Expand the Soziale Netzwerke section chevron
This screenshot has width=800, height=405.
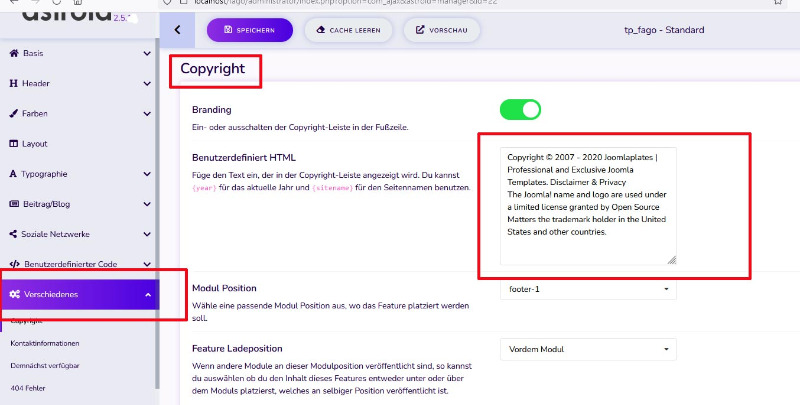point(147,234)
